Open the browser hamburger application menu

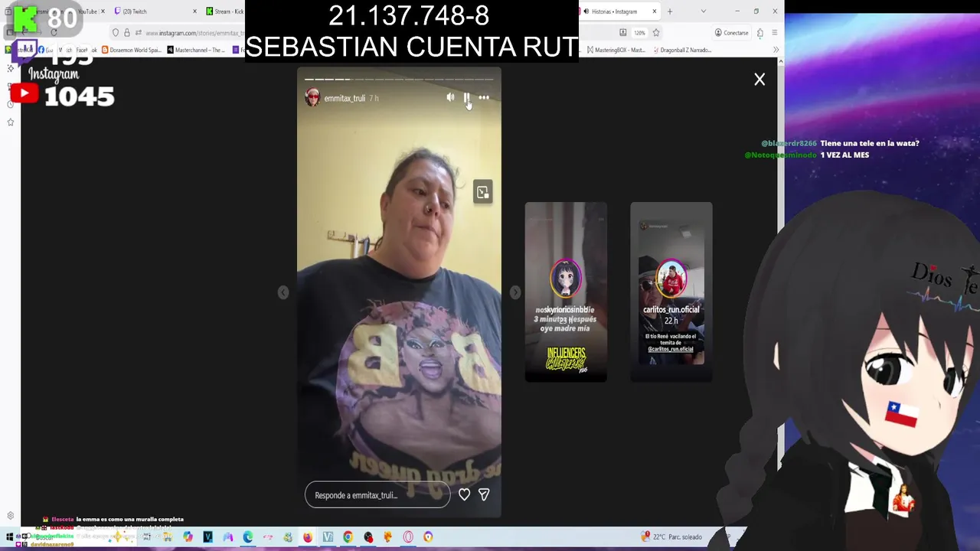point(775,33)
